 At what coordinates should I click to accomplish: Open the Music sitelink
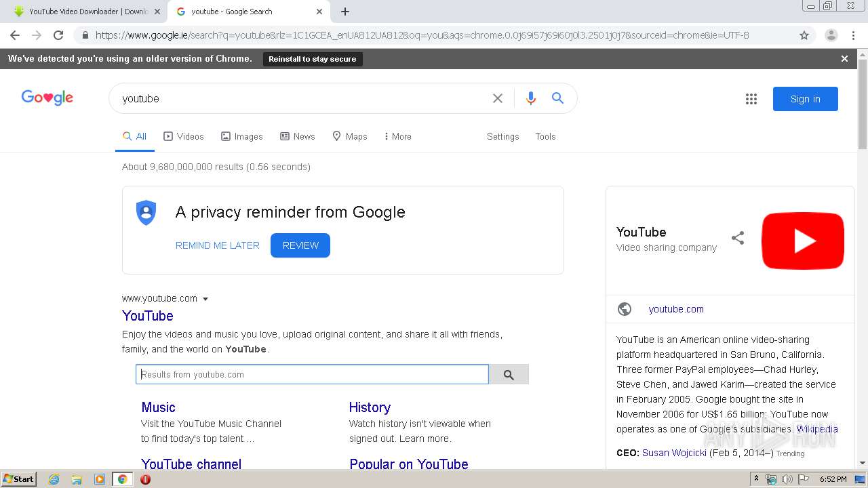tap(158, 407)
